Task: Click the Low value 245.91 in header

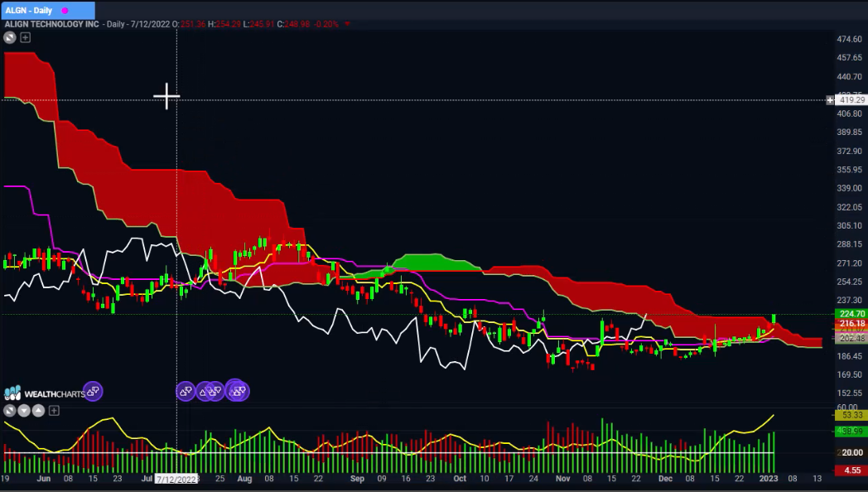Action: point(262,24)
